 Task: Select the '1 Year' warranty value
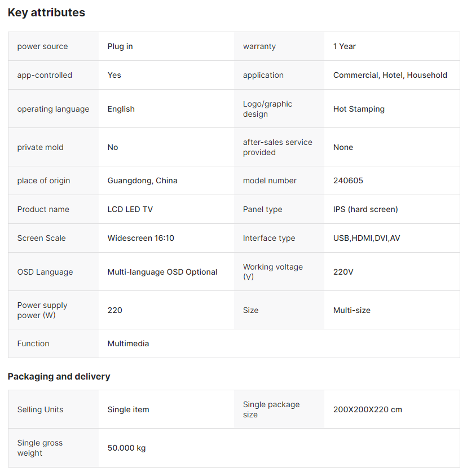point(345,46)
